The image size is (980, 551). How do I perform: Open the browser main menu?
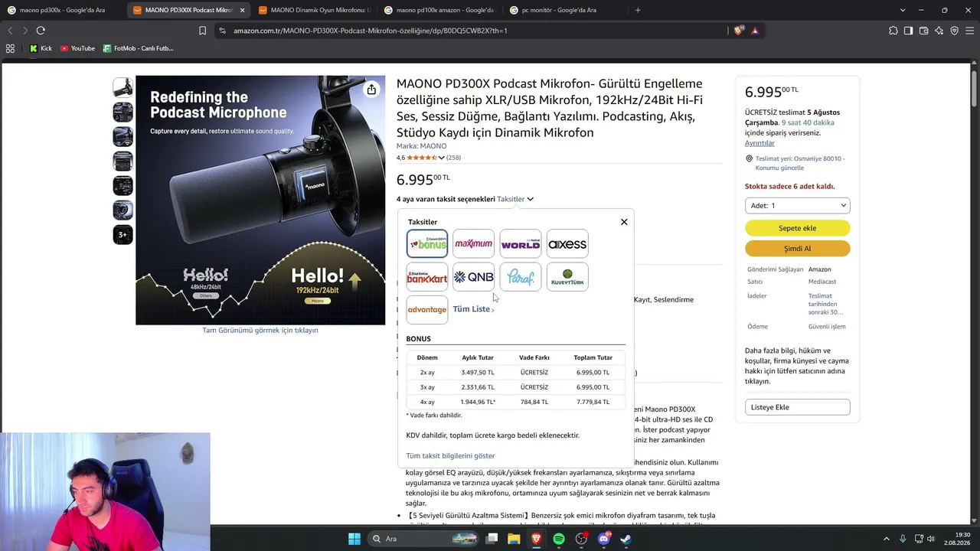[x=969, y=31]
